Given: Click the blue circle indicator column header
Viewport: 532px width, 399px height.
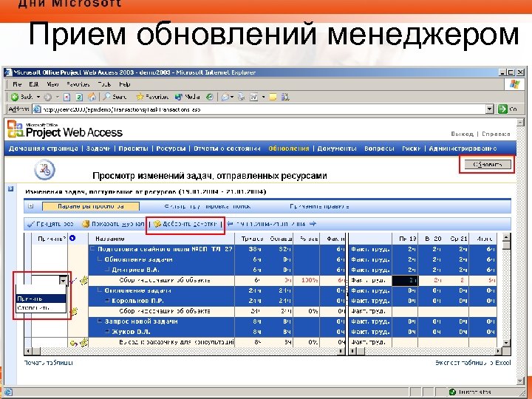Looking at the screenshot, I should click(x=72, y=238).
